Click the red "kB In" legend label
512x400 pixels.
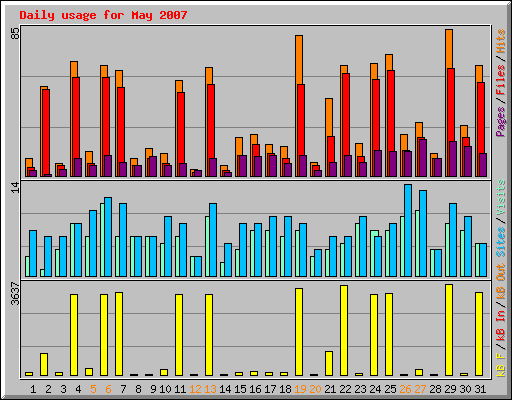(500, 325)
